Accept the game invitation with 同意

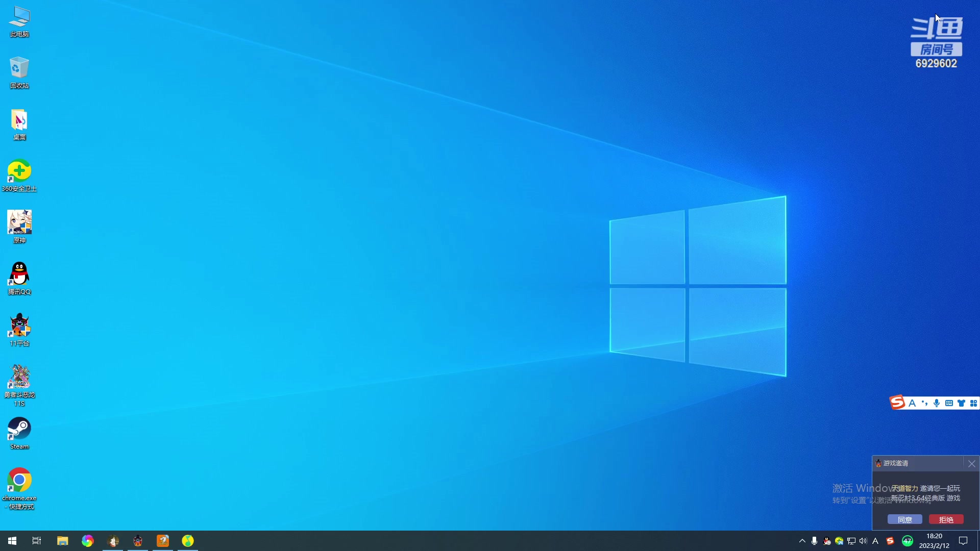tap(905, 519)
